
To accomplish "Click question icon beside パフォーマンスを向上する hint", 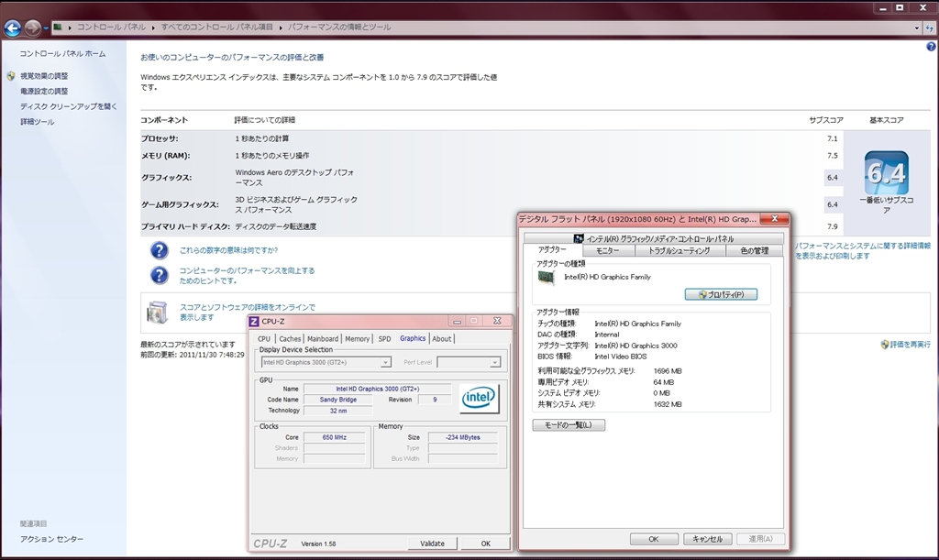I will (x=159, y=275).
